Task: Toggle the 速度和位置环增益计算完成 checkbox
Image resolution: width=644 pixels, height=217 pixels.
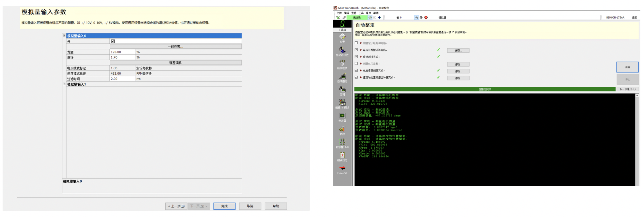Action: pos(356,77)
